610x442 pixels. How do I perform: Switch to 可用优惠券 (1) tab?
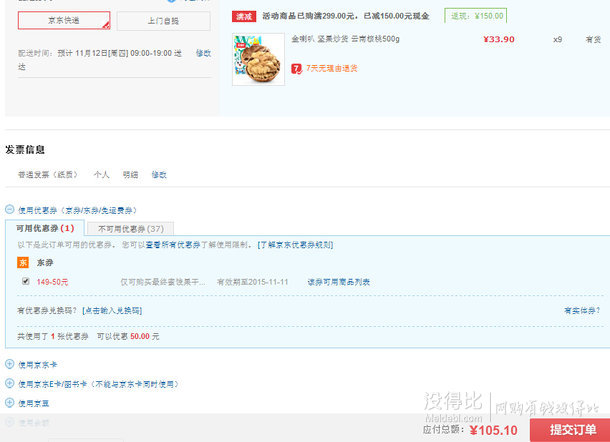(x=45, y=228)
